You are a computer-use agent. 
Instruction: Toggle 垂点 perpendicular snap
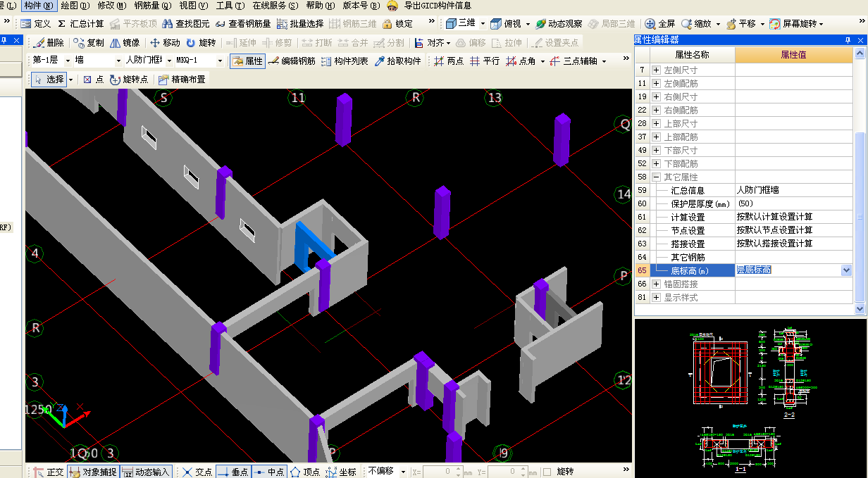coord(232,472)
